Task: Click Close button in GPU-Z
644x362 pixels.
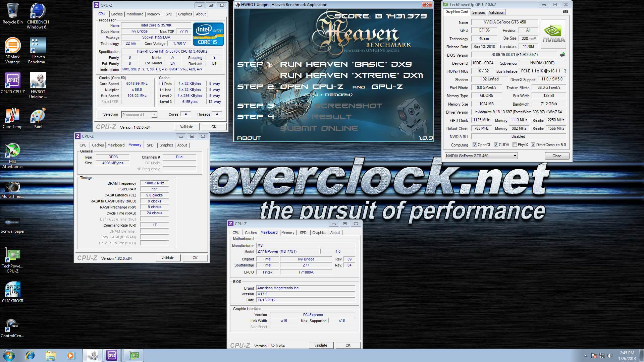Action: tap(557, 156)
